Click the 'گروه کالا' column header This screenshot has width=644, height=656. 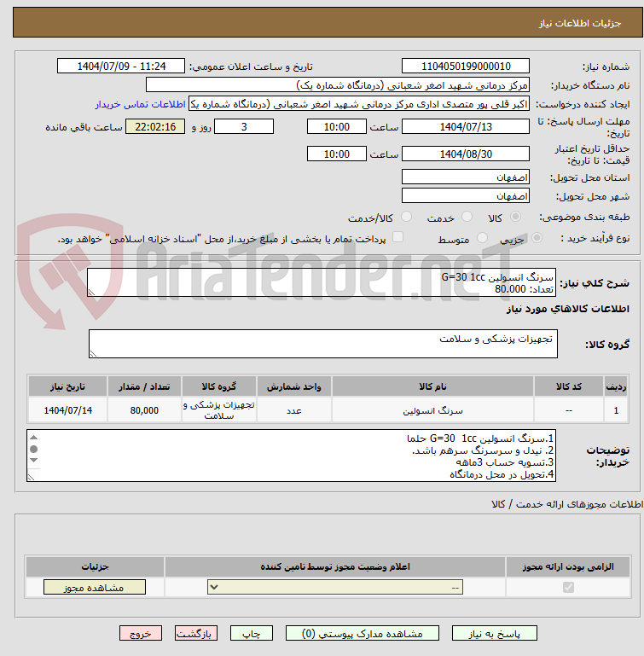(219, 386)
